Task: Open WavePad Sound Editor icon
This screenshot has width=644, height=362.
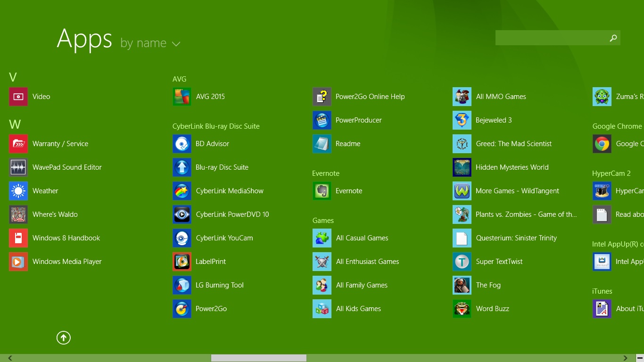Action: coord(18,167)
